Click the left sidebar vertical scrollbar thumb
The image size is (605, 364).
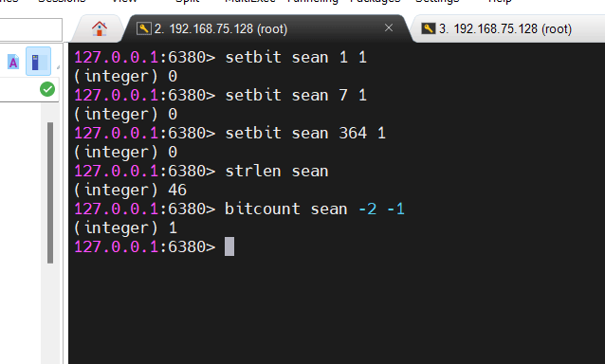point(50,192)
